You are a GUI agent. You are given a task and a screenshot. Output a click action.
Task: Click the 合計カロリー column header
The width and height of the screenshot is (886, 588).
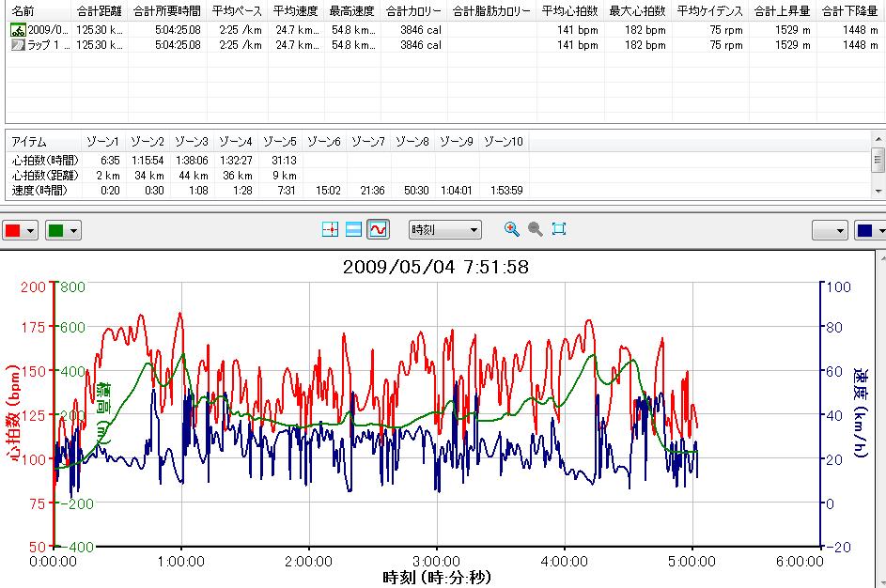413,10
